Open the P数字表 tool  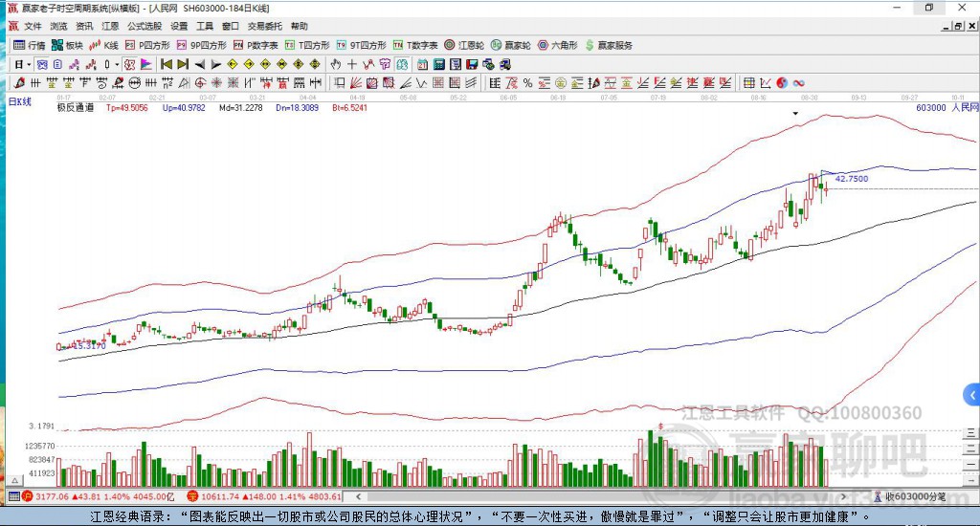(256, 45)
